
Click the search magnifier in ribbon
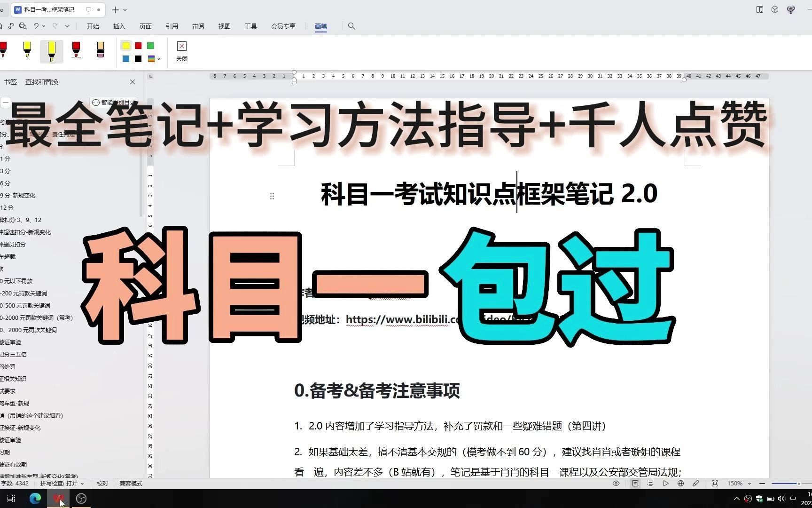click(351, 26)
